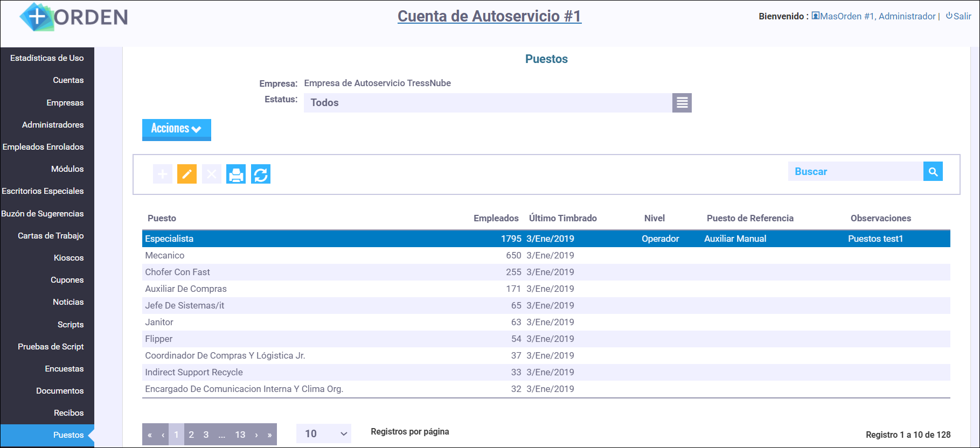Click the MasOrden #1, Administrador user link

(x=877, y=16)
